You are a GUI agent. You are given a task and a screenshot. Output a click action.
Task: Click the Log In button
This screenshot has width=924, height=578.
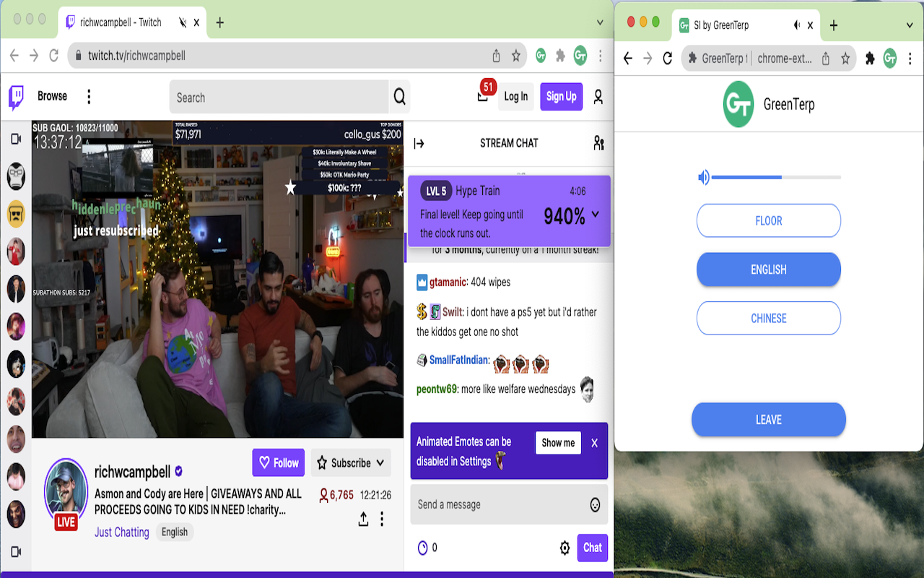(x=515, y=97)
